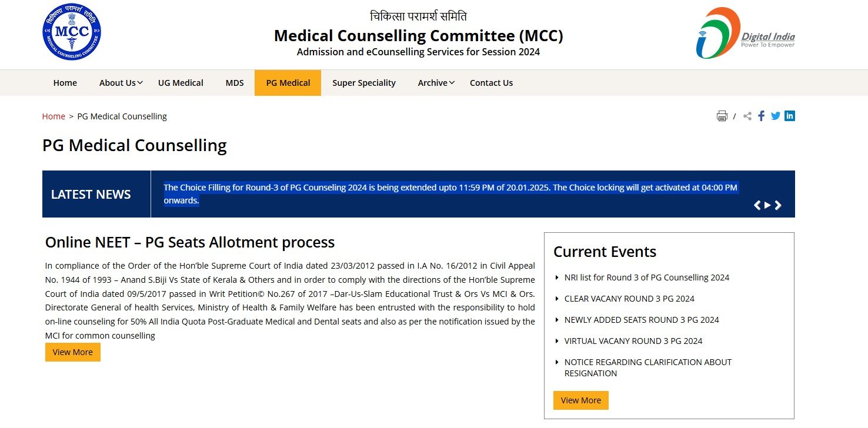This screenshot has height=428, width=868.
Task: Open Virtual Vacancy Round 3 PG 2024
Action: (x=633, y=341)
